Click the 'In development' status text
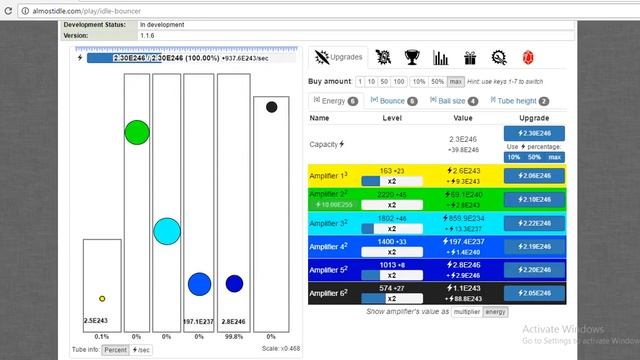 point(162,24)
